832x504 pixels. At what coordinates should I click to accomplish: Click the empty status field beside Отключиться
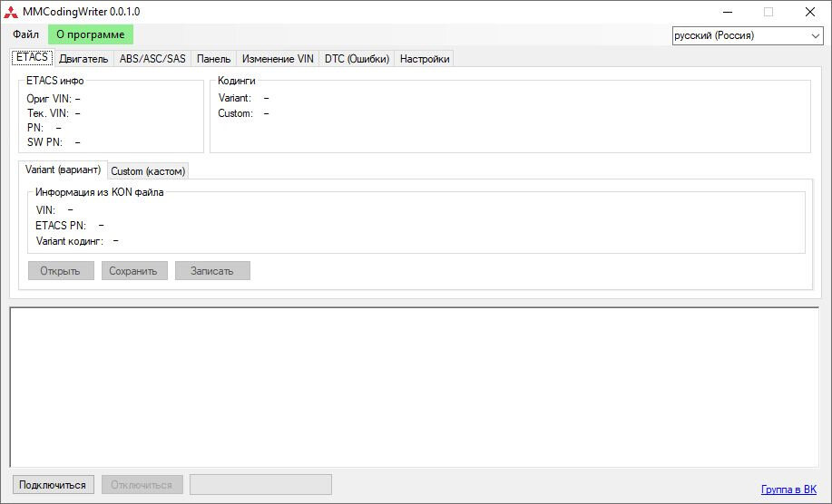point(261,484)
